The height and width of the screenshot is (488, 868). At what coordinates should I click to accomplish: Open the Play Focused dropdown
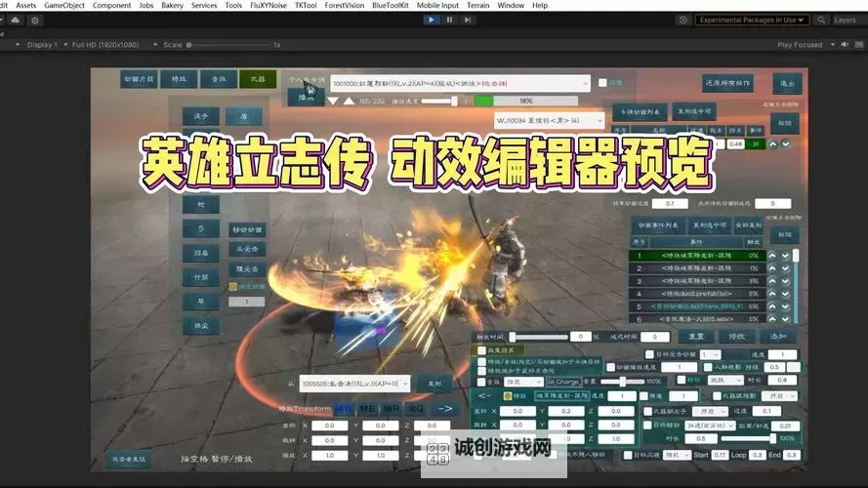[806, 44]
